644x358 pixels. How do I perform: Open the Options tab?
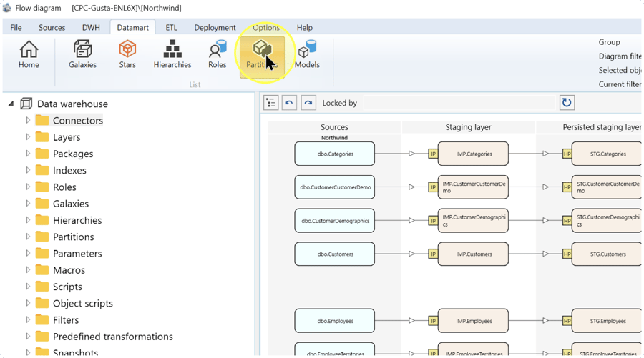266,27
